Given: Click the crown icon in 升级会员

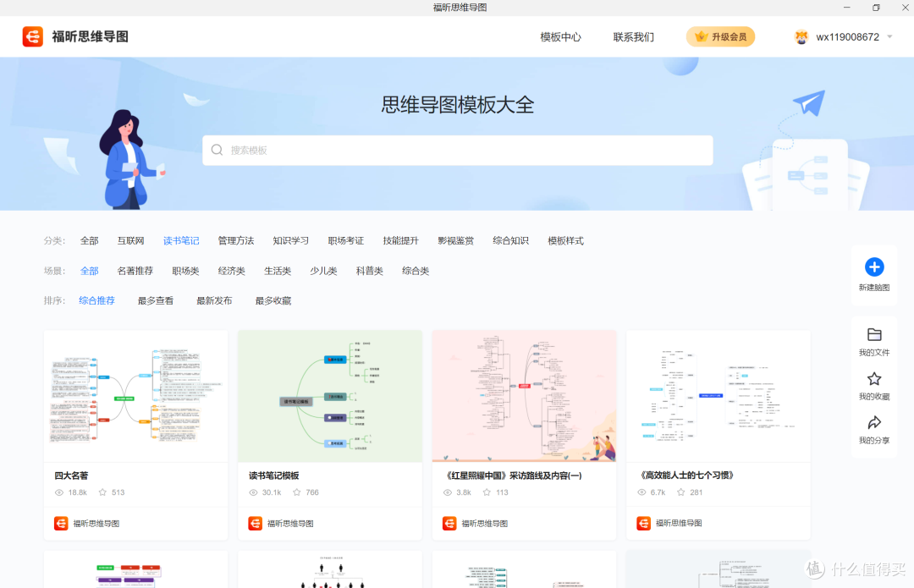Looking at the screenshot, I should point(702,36).
